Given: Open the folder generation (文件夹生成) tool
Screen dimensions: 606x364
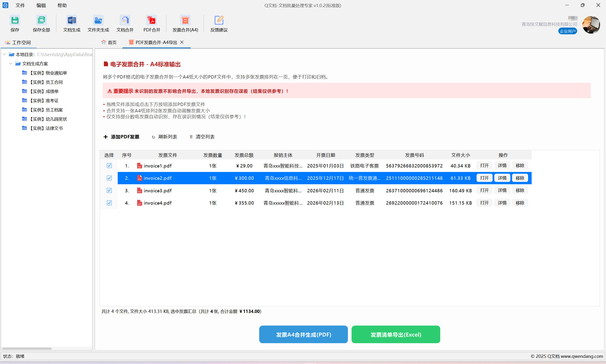Looking at the screenshot, I should click(x=98, y=21).
